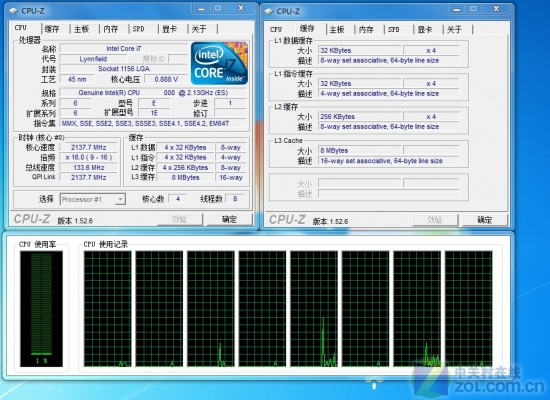Image resolution: width=550 pixels, height=400 pixels.
Task: Open the 主板 tab in left CPU-Z window
Action: [81, 29]
